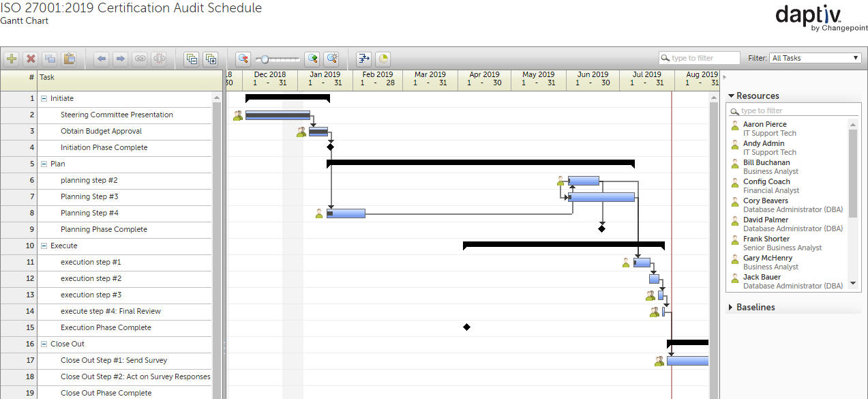Click the Resources type to filter field
Viewport: 868px width, 399px height.
(794, 110)
